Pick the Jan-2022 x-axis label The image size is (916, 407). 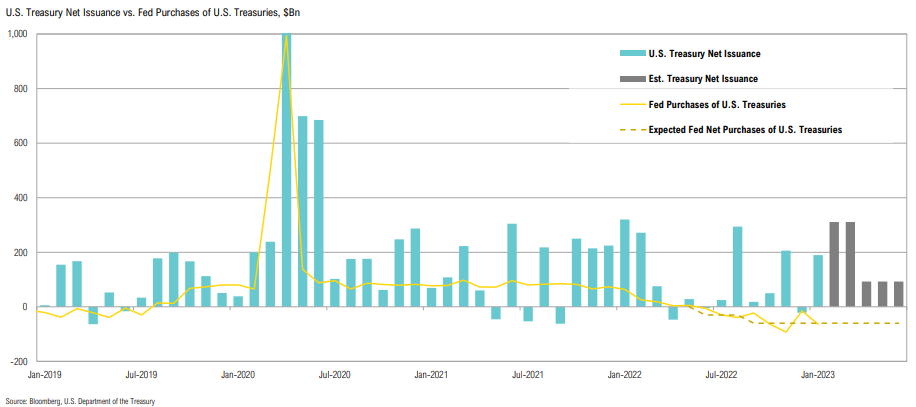[625, 375]
